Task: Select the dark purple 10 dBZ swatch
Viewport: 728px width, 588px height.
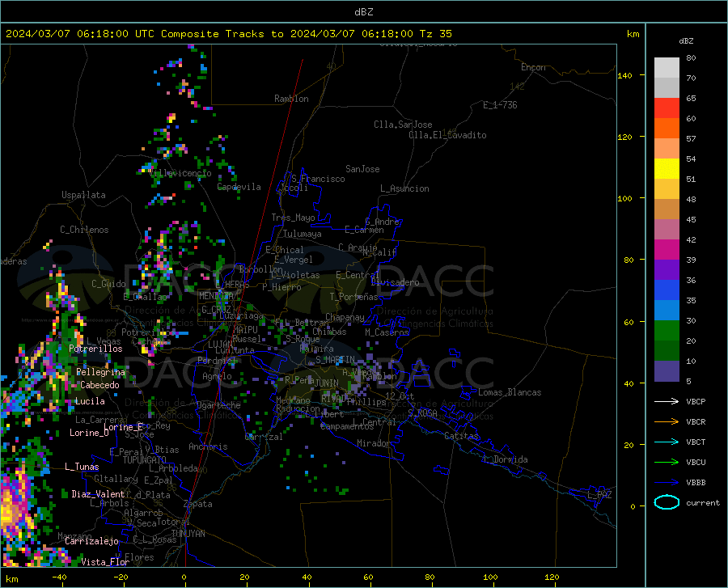Action: pyautogui.click(x=667, y=370)
